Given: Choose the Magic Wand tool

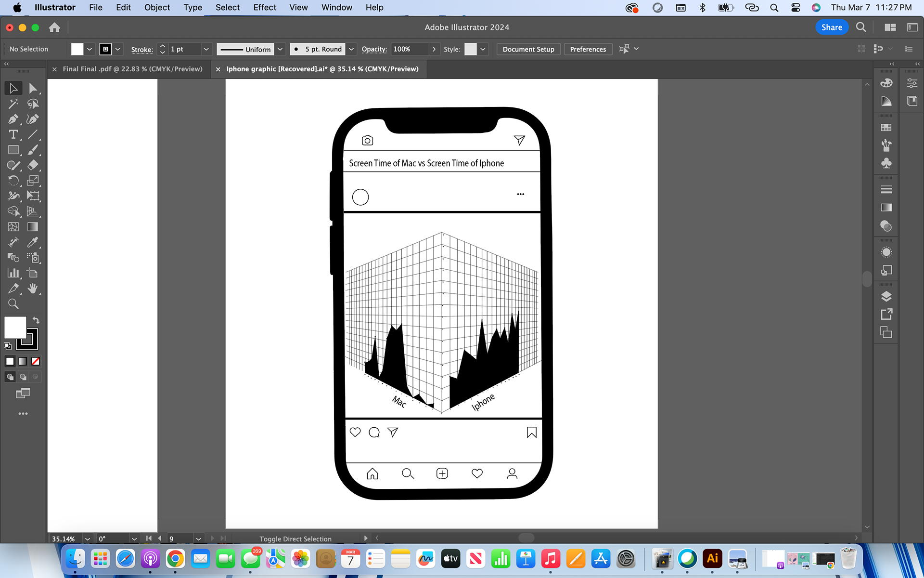Looking at the screenshot, I should 13,104.
